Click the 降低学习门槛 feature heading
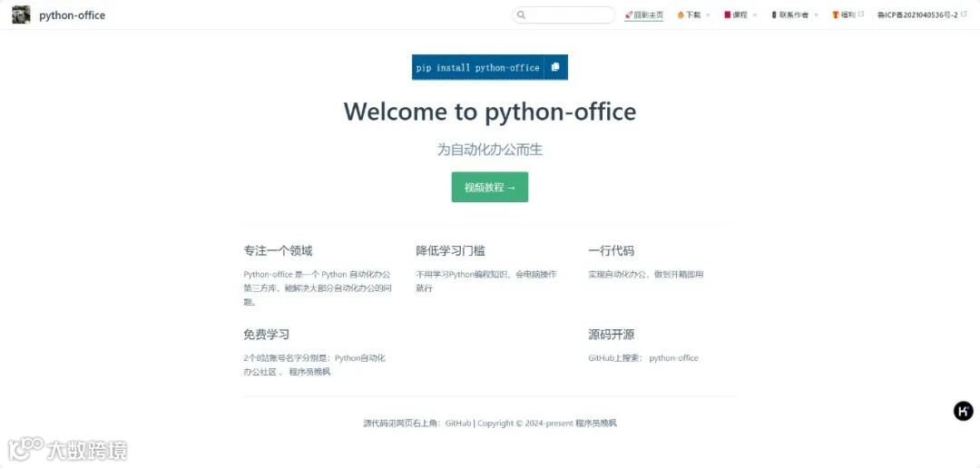 coord(451,250)
